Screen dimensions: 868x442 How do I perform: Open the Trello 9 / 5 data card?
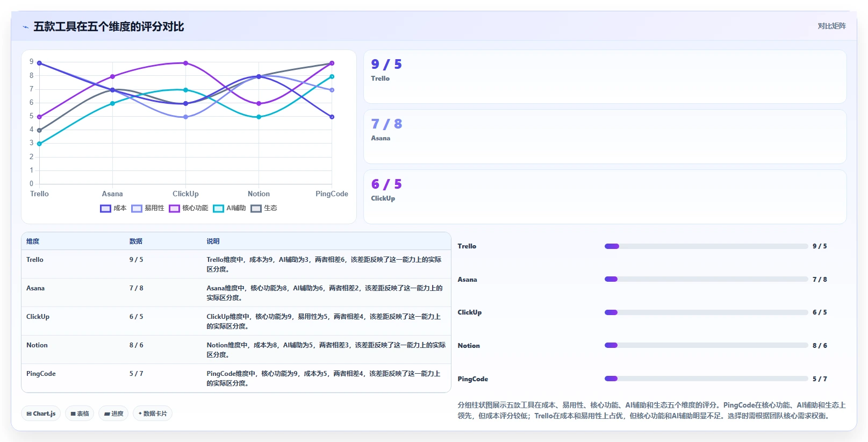click(x=605, y=77)
